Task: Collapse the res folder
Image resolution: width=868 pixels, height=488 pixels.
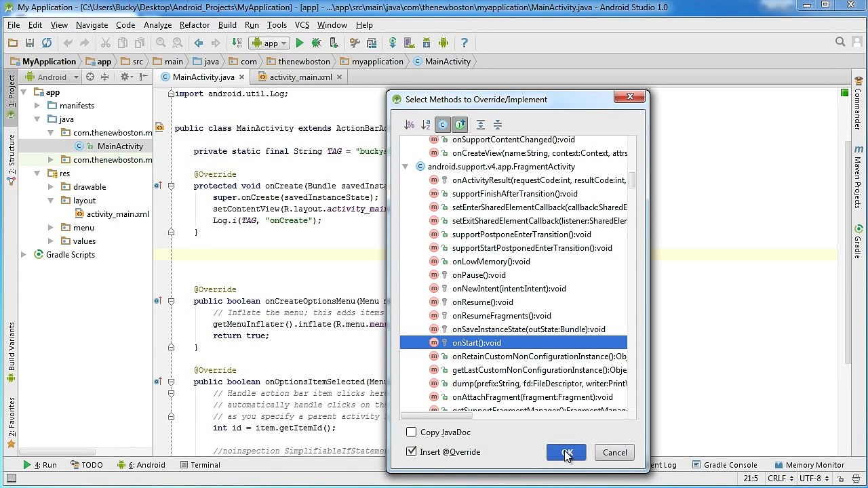Action: click(37, 174)
